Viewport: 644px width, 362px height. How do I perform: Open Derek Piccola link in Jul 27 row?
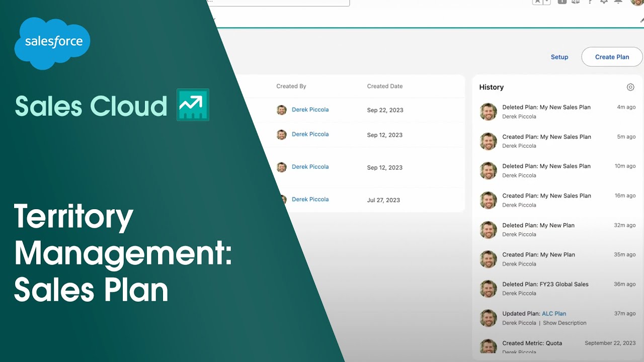310,200
